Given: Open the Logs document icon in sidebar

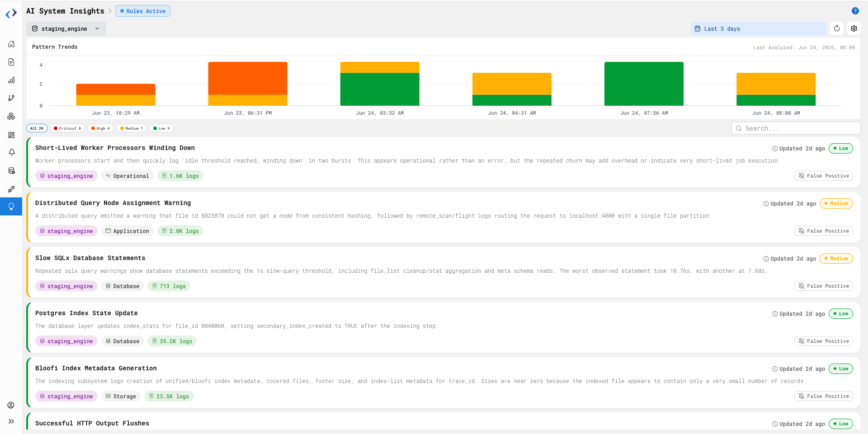Looking at the screenshot, I should (11, 62).
